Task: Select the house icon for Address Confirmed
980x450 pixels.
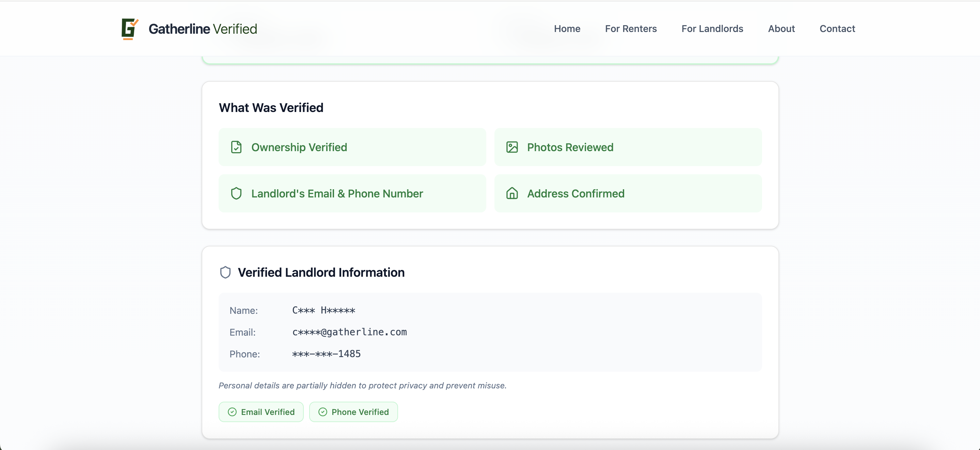Action: [x=512, y=193]
